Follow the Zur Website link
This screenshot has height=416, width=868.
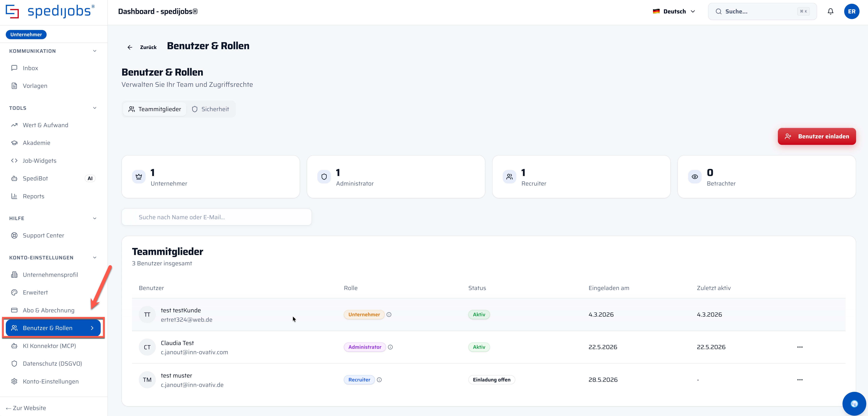coord(26,408)
